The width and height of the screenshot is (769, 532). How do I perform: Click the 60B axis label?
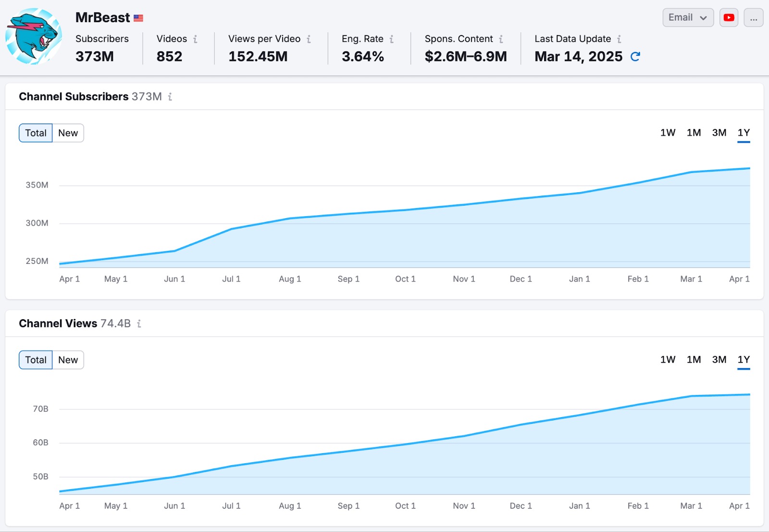(x=40, y=443)
